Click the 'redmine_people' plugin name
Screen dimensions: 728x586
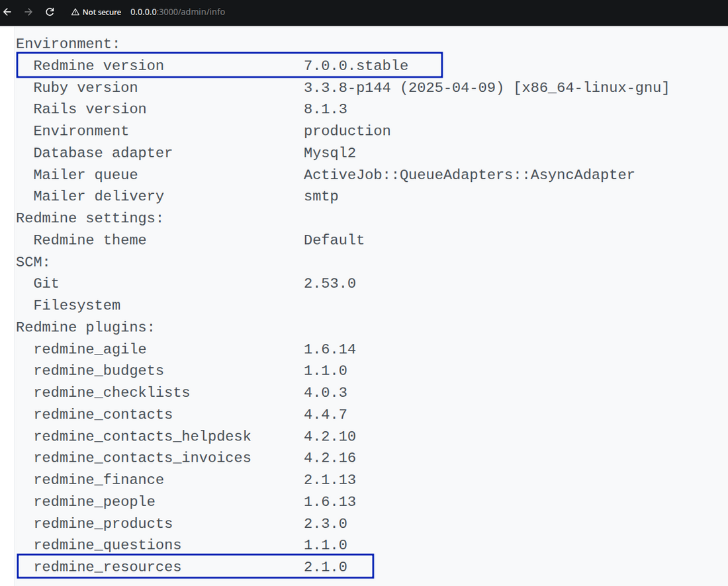coord(94,501)
